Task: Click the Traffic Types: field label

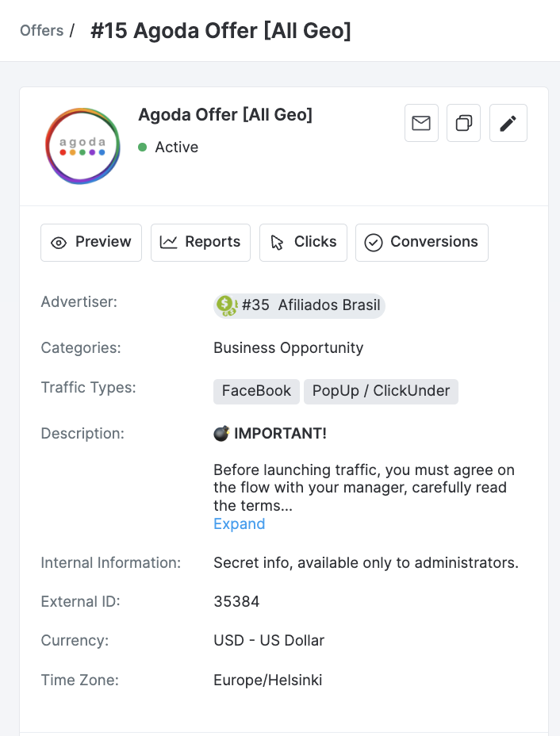Action: click(x=88, y=388)
